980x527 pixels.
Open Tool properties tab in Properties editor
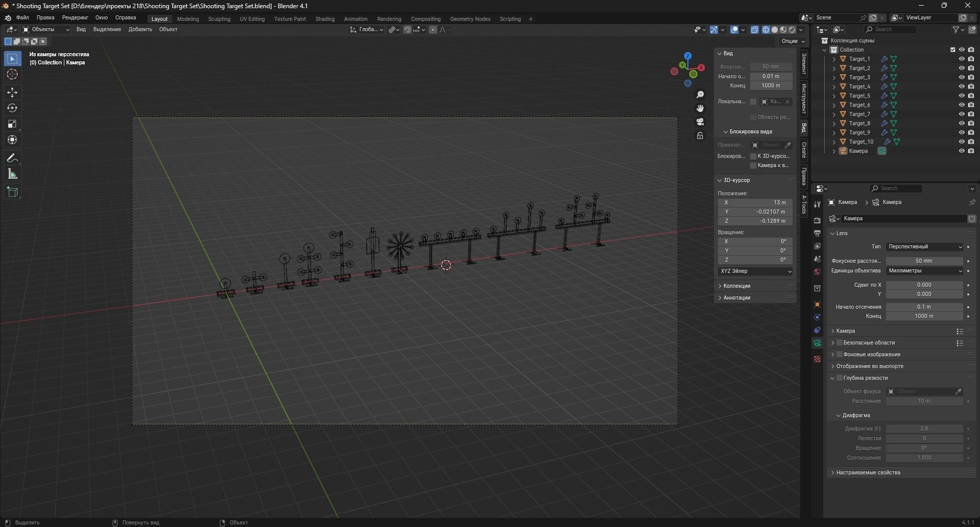[x=817, y=204]
